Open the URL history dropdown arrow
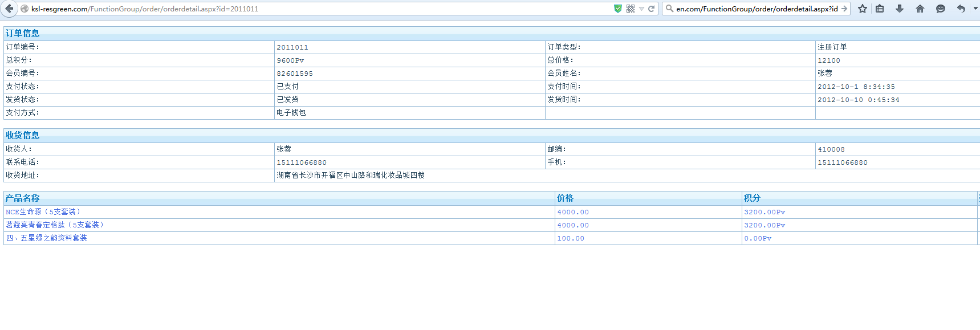This screenshot has height=330, width=980. click(641, 9)
